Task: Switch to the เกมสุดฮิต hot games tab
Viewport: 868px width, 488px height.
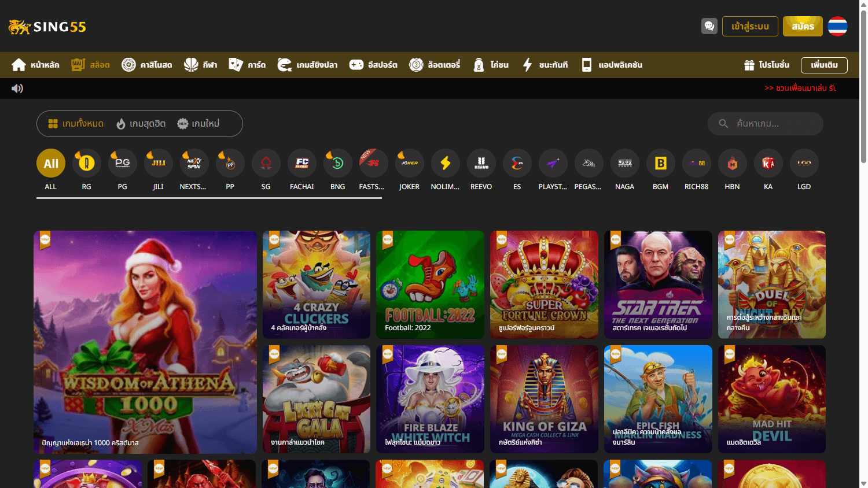Action: (x=141, y=123)
